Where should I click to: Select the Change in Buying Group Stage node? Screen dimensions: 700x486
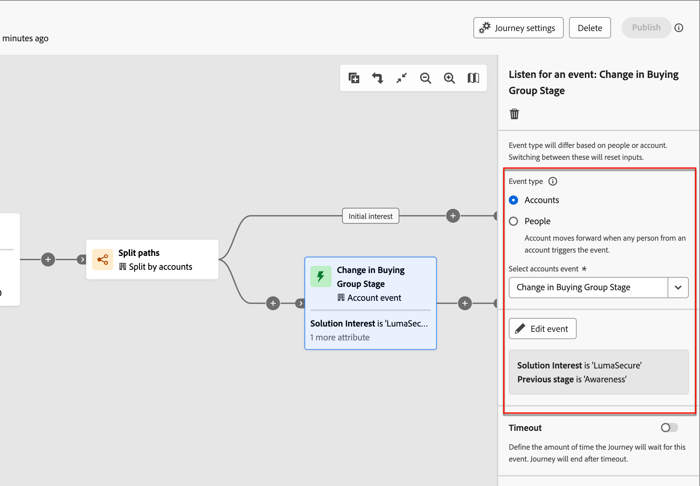pyautogui.click(x=370, y=302)
